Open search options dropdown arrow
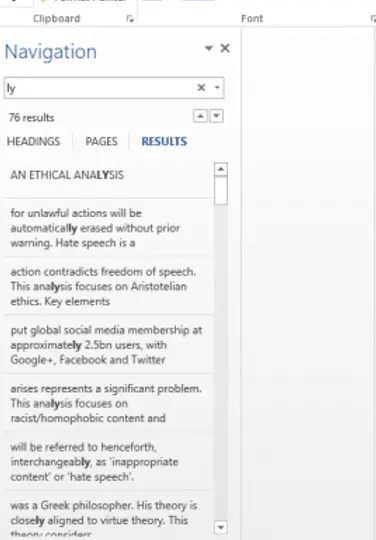This screenshot has height=540, width=376. (x=217, y=87)
